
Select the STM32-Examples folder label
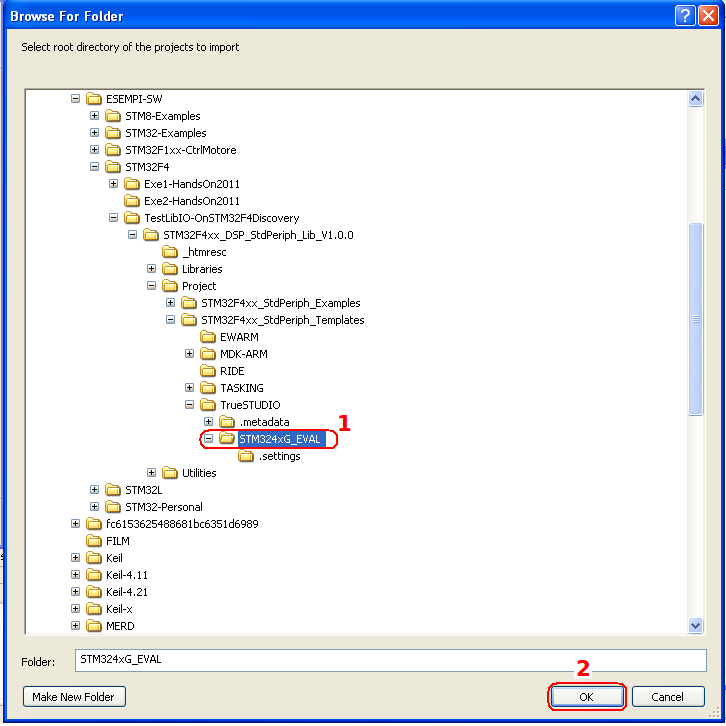[x=166, y=133]
